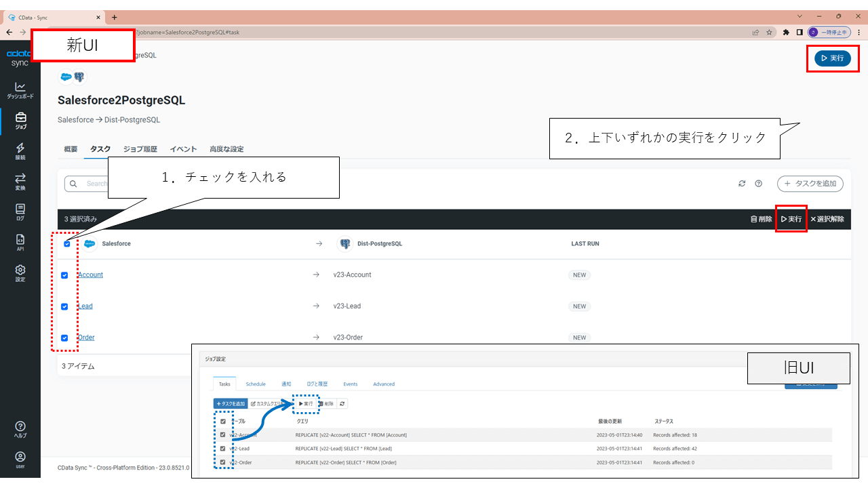
Task: Switch to the イベント tab
Action: tap(183, 149)
